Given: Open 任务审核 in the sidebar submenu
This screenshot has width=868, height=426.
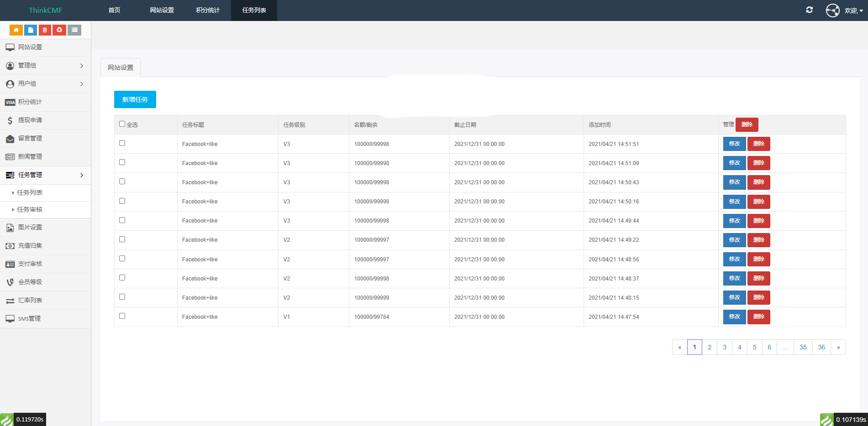Looking at the screenshot, I should click(30, 210).
